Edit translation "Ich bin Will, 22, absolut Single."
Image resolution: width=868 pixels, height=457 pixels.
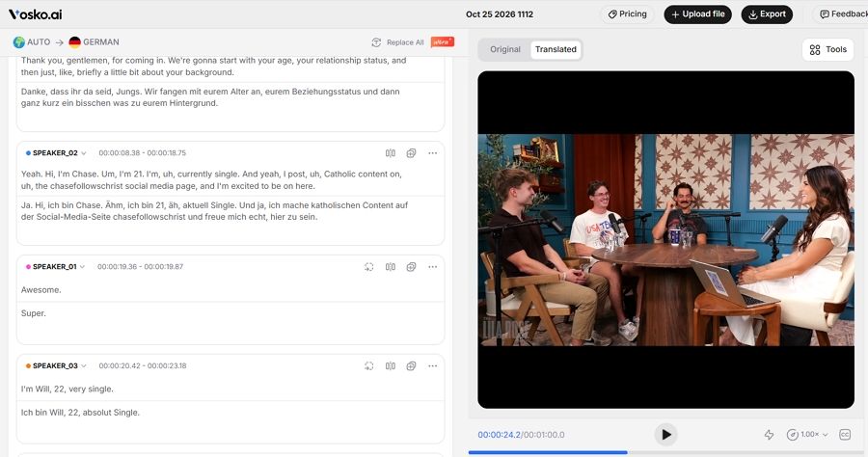click(80, 413)
